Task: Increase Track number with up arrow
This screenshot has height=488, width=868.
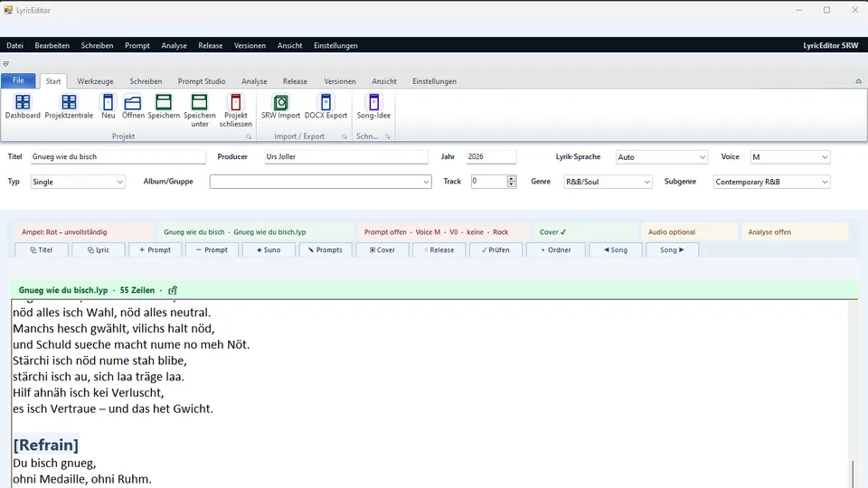Action: [x=512, y=178]
